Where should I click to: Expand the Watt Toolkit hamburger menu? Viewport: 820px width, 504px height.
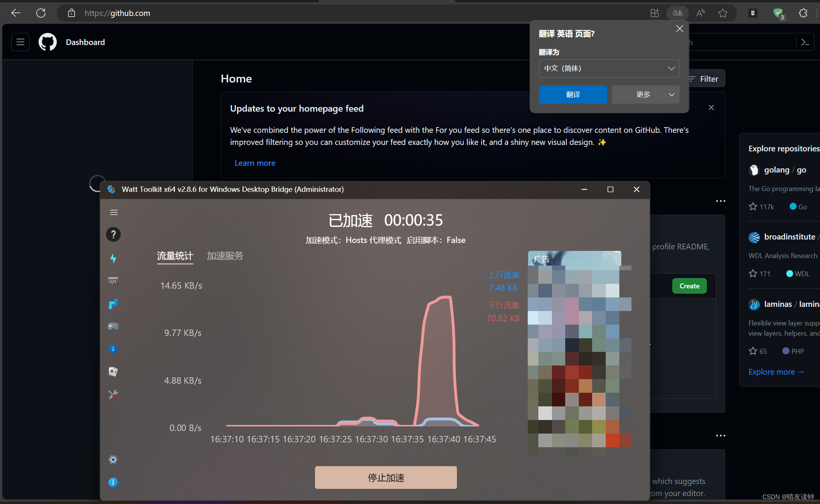114,212
